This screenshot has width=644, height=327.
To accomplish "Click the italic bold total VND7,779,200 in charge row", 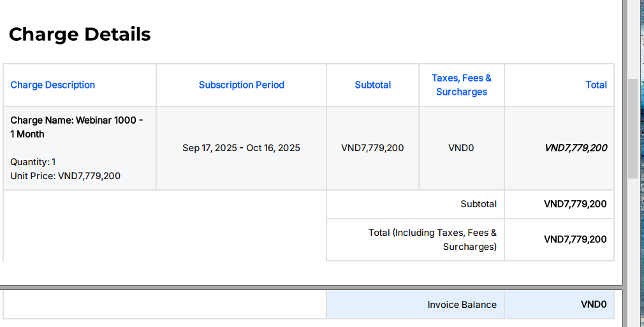I will point(575,148).
